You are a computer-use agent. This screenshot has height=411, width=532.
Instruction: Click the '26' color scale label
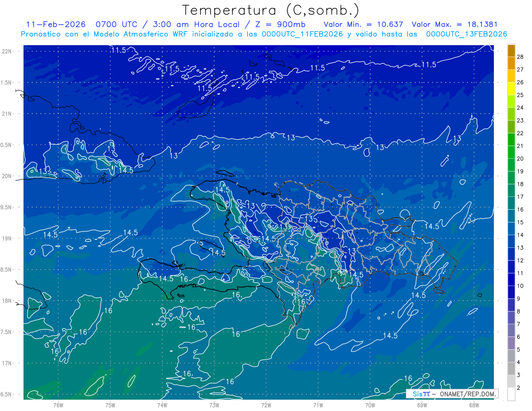[520, 82]
